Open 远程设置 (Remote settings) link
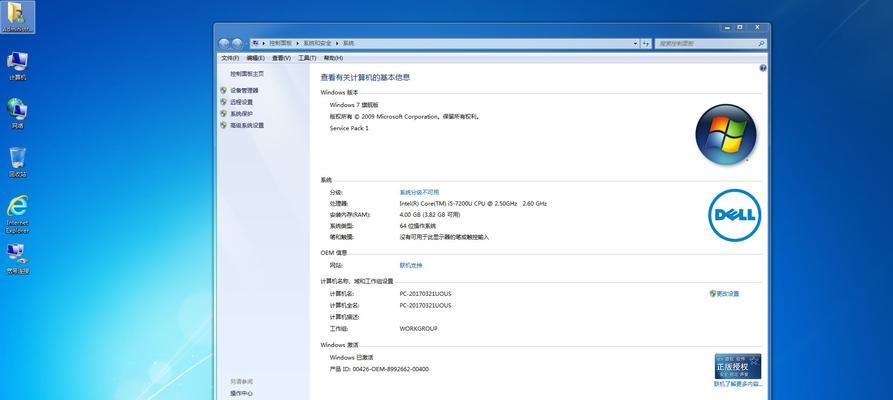Screen dimensions: 893x400 [241, 103]
